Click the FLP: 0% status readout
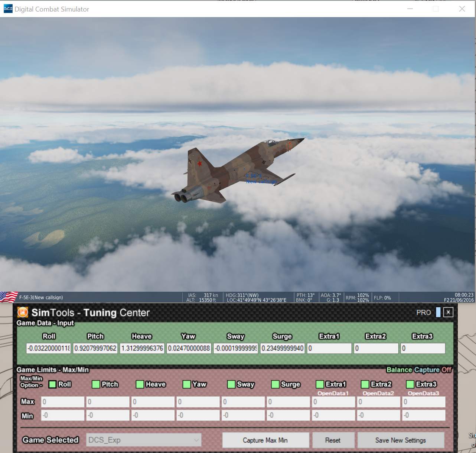This screenshot has height=453, width=476. [382, 298]
